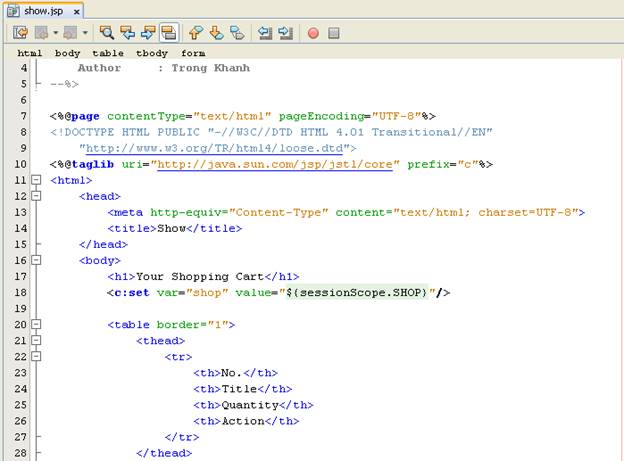Click the red Start Macro Recording icon

[313, 33]
